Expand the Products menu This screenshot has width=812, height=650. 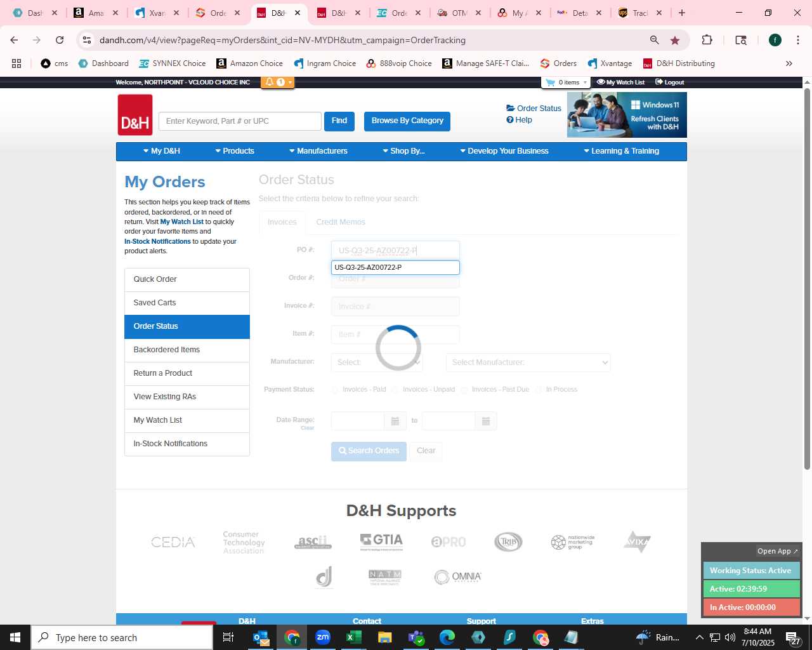[235, 151]
